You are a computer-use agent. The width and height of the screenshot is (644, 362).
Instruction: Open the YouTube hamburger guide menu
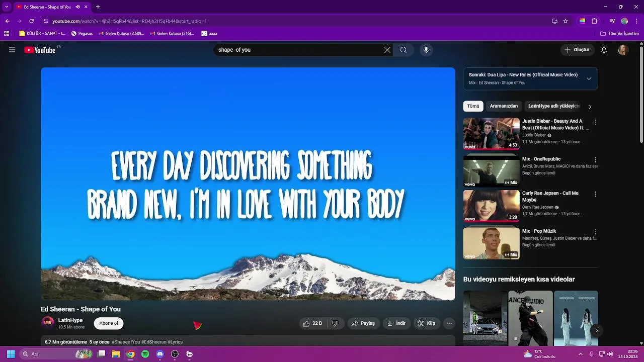click(12, 50)
